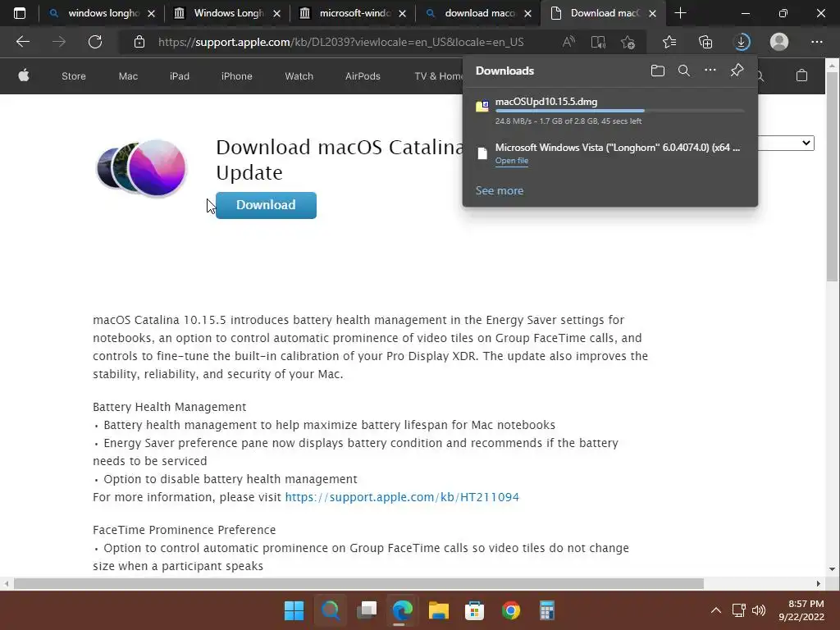Viewport: 840px width, 630px height.
Task: Activate Read aloud icon in address bar
Action: 569,42
